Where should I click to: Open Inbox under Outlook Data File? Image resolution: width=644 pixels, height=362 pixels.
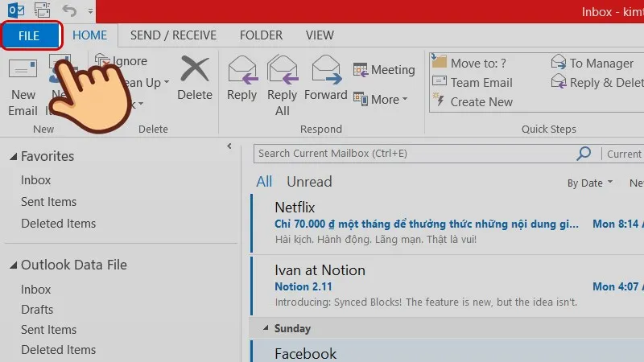click(x=35, y=290)
